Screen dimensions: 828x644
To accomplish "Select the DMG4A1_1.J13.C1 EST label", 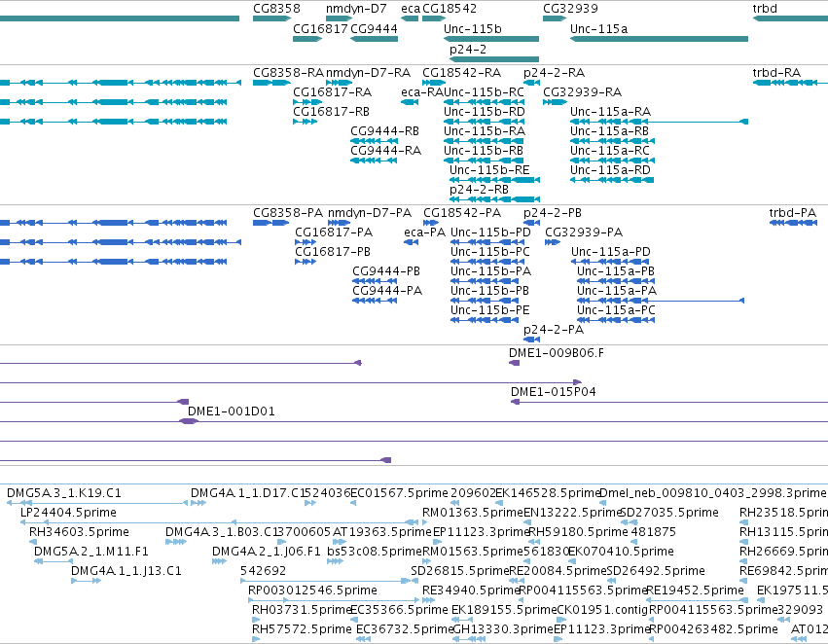I will tap(126, 571).
